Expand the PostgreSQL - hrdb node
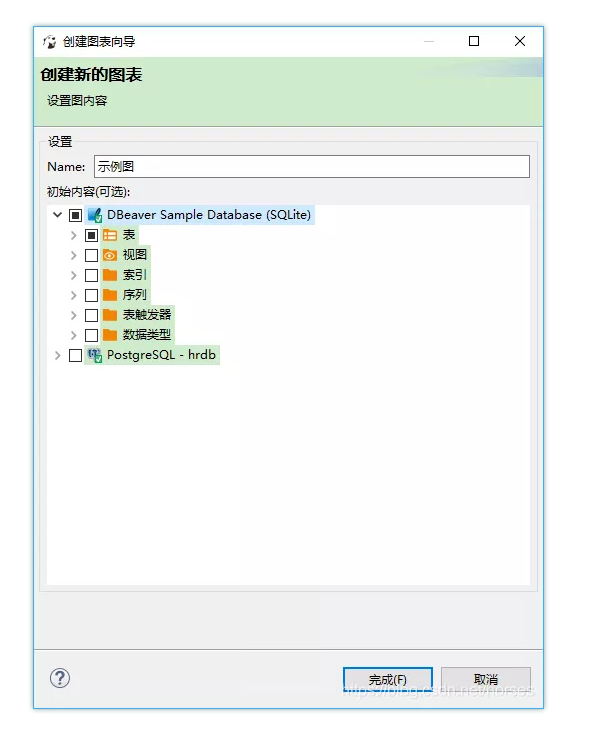589x733 pixels. 57,355
